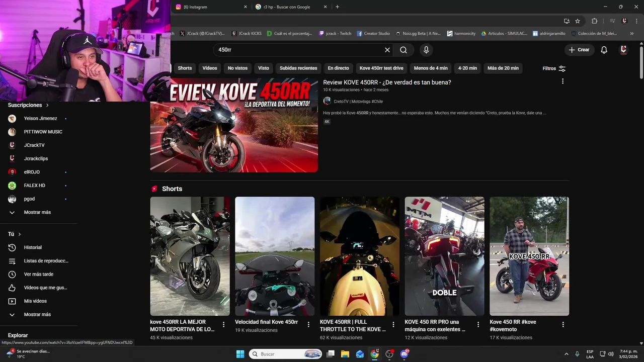Image resolution: width=644 pixels, height=362 pixels.
Task: Open options menu for Review KOVE 450RR video
Action: 562,81
